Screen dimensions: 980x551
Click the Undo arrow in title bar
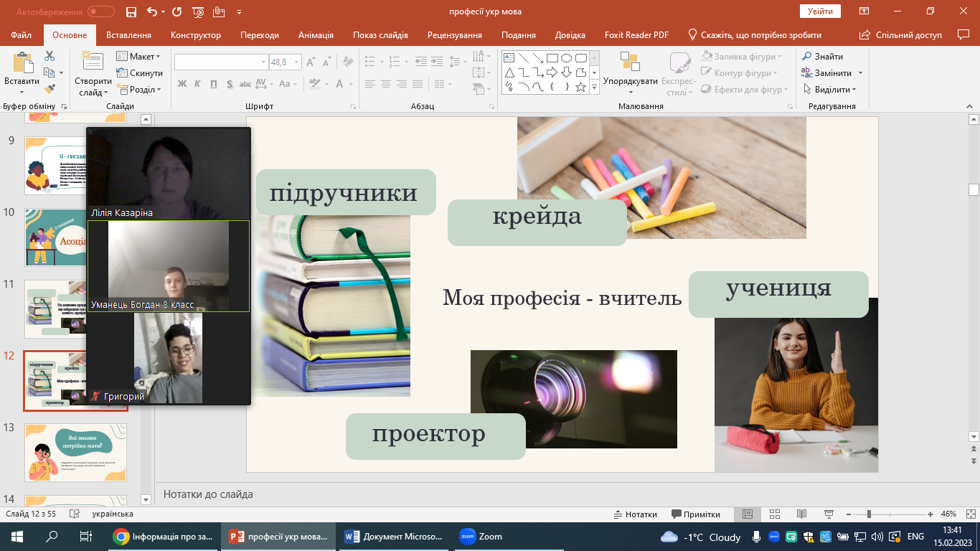(x=151, y=11)
